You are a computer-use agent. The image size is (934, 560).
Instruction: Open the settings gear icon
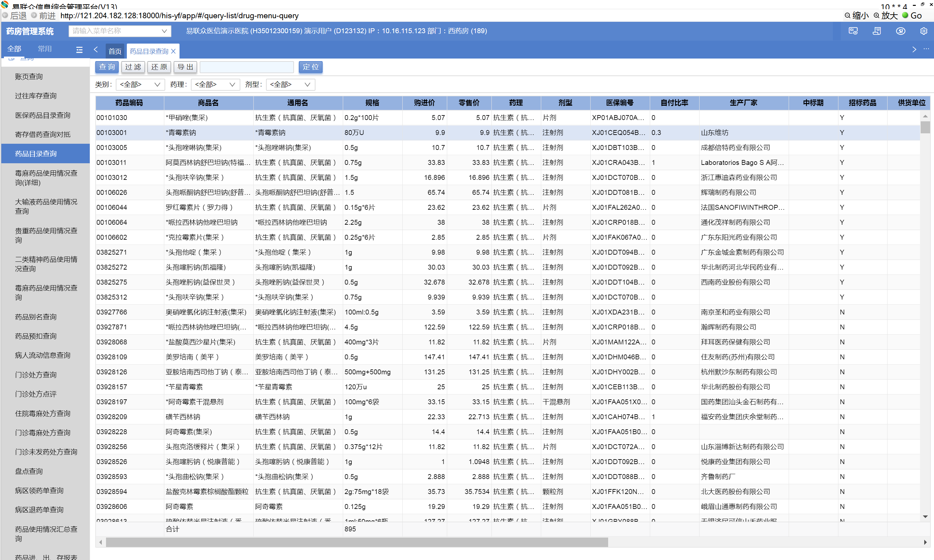[x=924, y=31]
